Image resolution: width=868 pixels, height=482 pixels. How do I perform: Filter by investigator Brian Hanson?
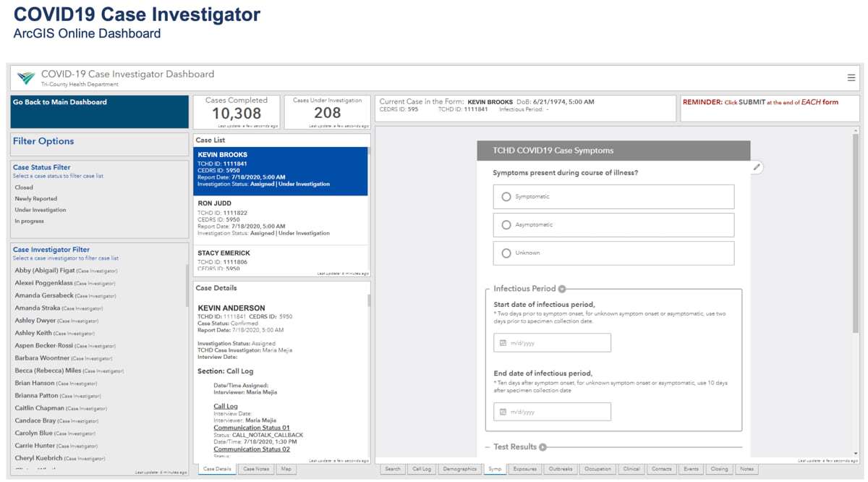(56, 383)
